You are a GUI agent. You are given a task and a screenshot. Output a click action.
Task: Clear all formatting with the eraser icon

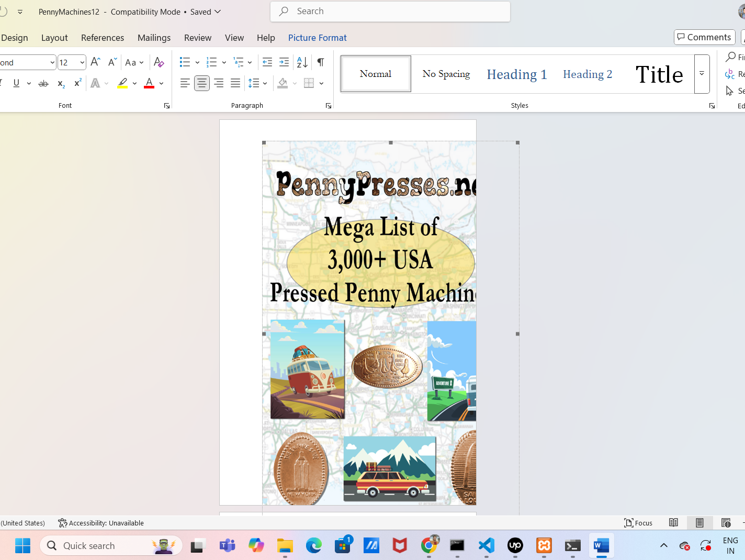click(159, 62)
